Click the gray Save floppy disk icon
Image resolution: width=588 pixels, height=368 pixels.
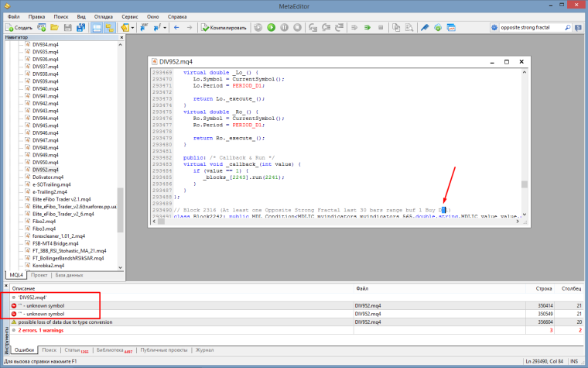[68, 27]
